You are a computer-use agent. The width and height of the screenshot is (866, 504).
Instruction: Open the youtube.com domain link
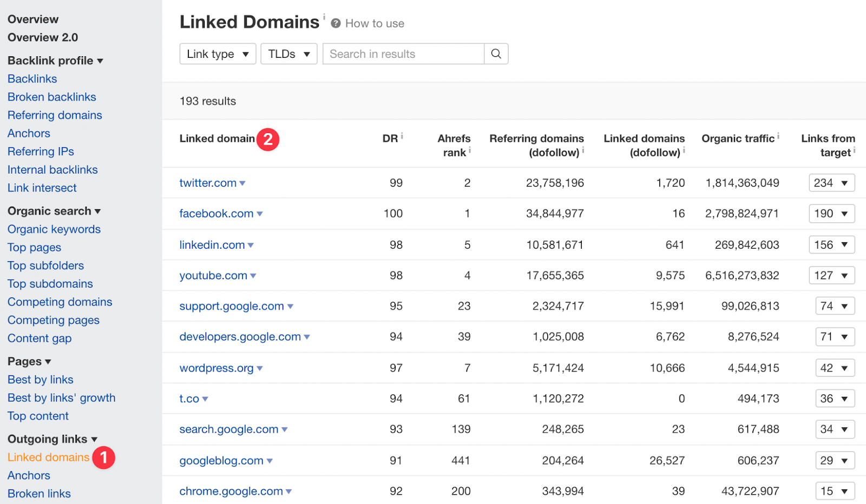point(213,276)
